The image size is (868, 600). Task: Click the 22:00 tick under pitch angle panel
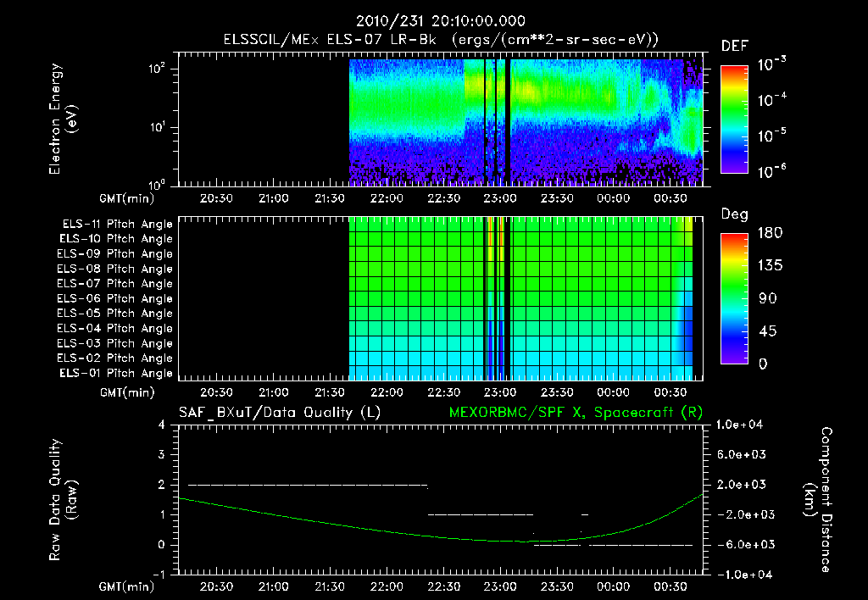pyautogui.click(x=387, y=392)
